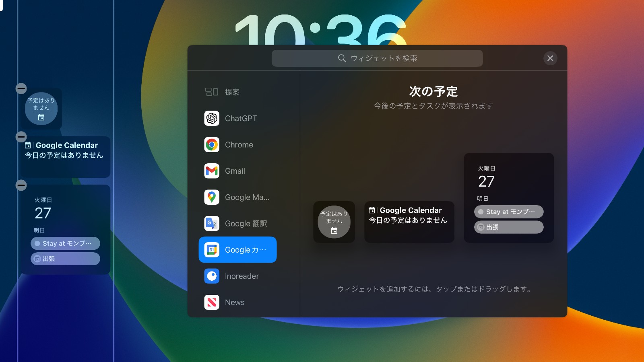Select the highlighted Google カレンダー entry
The height and width of the screenshot is (362, 644).
(x=237, y=249)
